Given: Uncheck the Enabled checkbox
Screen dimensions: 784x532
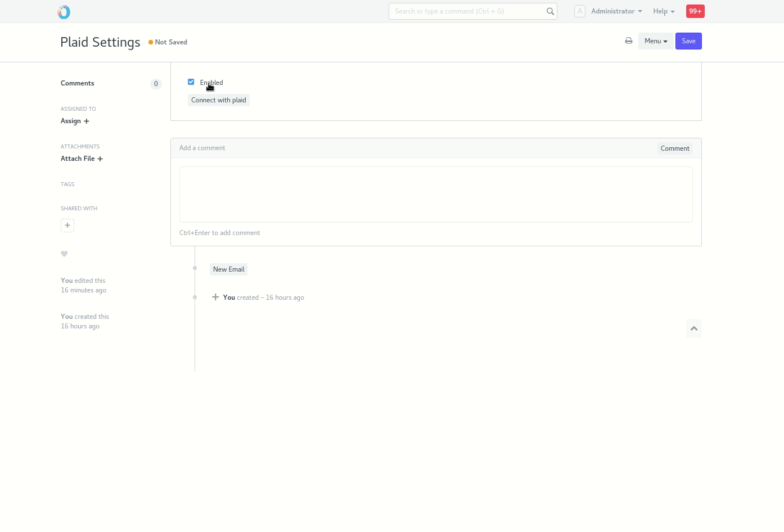Looking at the screenshot, I should click(191, 82).
